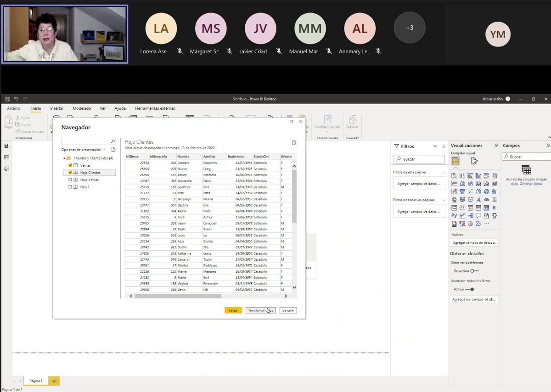
Task: Select the pie chart visualization icon
Action: (479, 190)
